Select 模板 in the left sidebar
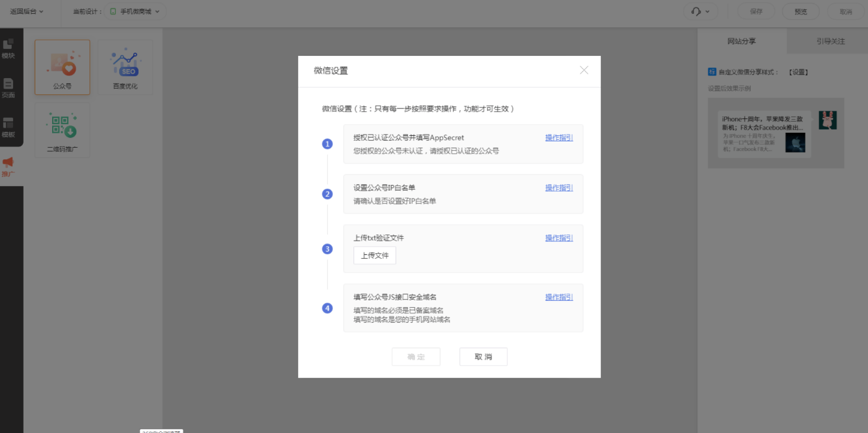 pyautogui.click(x=9, y=127)
